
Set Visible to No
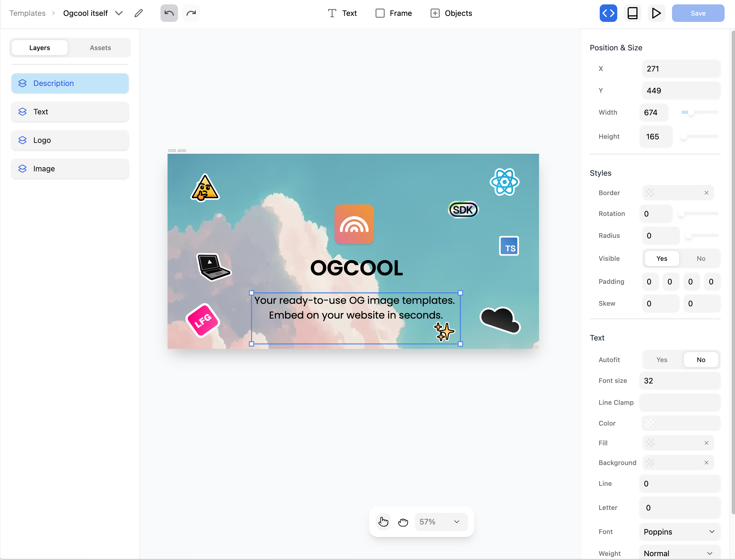[701, 258]
